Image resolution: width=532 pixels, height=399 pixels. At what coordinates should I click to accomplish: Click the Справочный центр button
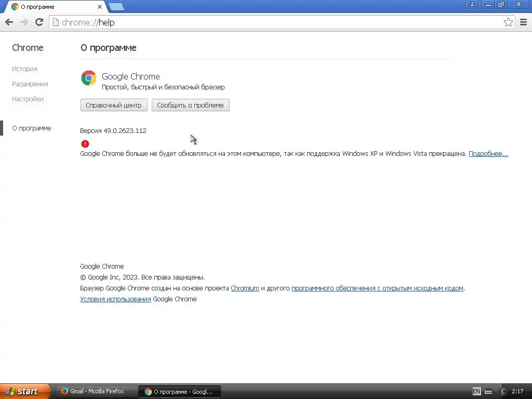pos(114,105)
